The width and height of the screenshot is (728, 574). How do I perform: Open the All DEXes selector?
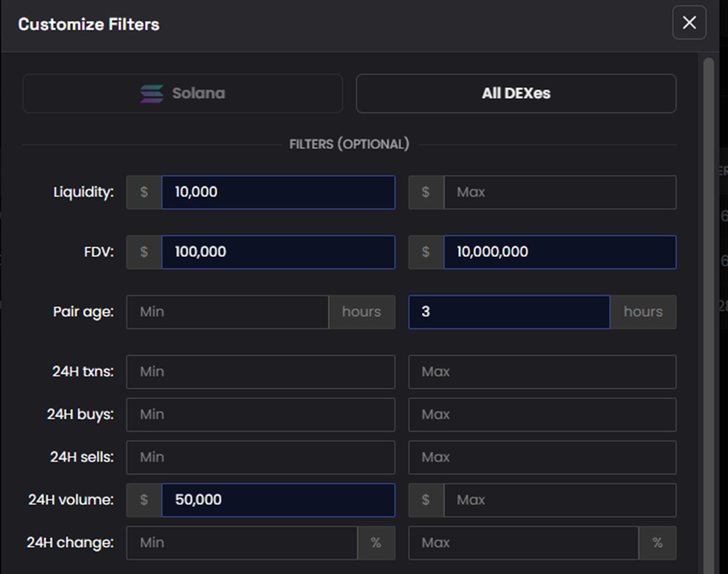coord(516,93)
